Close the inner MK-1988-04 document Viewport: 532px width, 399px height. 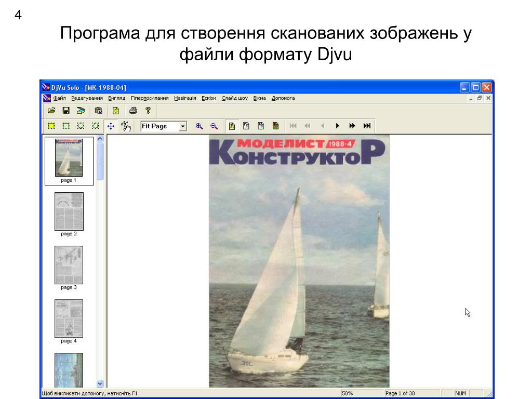pos(488,98)
